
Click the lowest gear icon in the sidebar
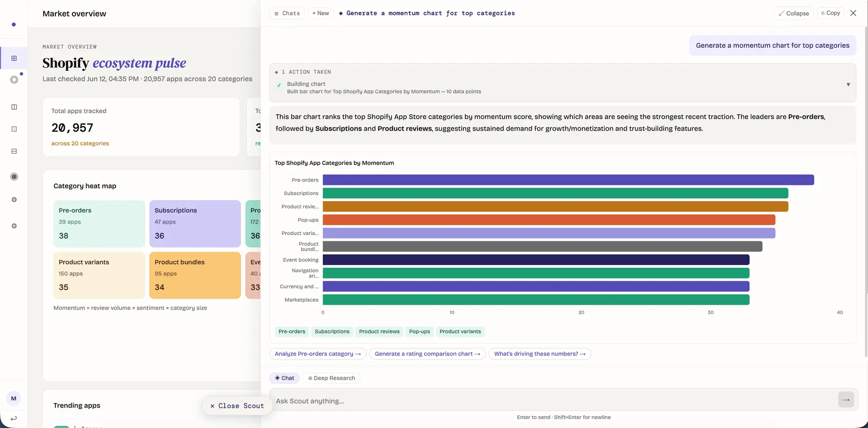(14, 226)
